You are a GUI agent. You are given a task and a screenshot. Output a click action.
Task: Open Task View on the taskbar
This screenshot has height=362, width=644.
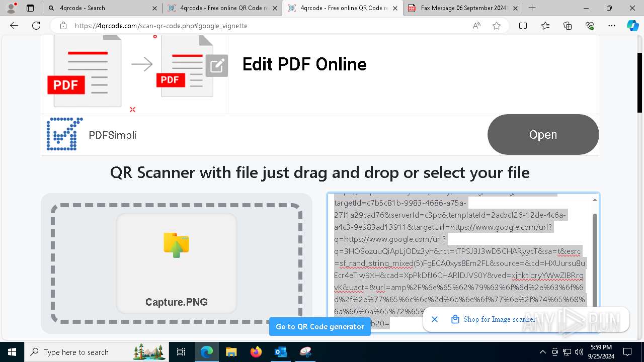click(x=181, y=352)
